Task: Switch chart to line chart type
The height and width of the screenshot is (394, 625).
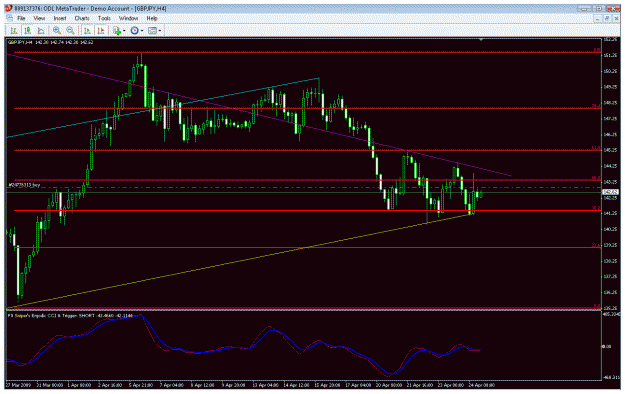Action: 41,31
